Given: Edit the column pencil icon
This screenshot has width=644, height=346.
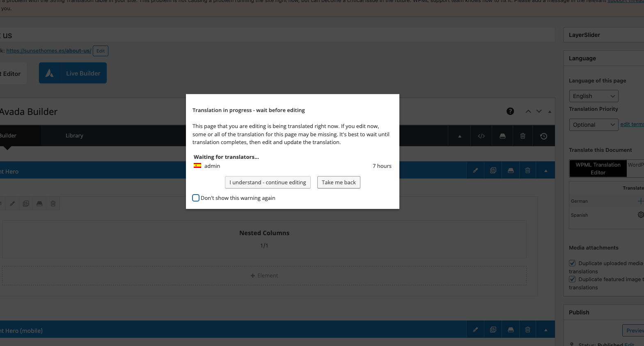Looking at the screenshot, I should pos(12,204).
